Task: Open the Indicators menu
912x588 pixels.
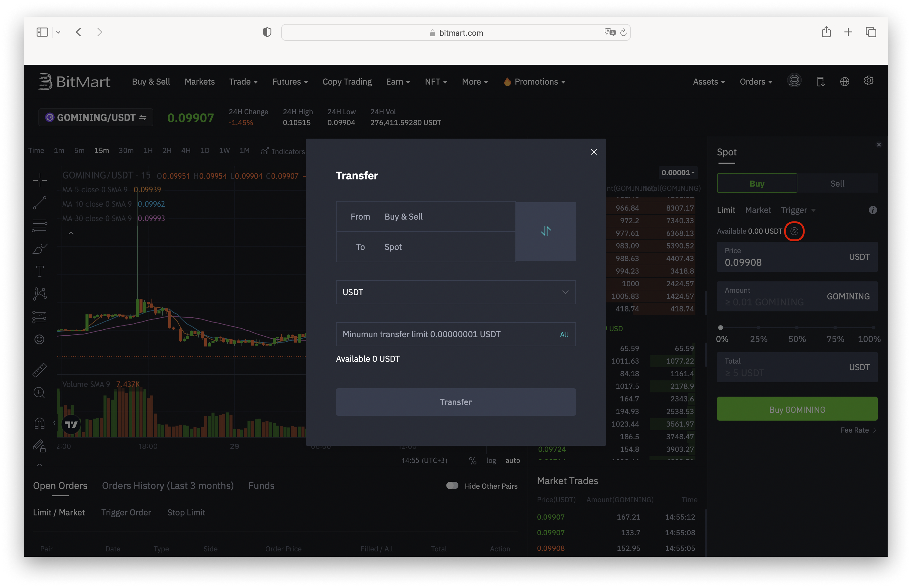Action: pyautogui.click(x=283, y=151)
